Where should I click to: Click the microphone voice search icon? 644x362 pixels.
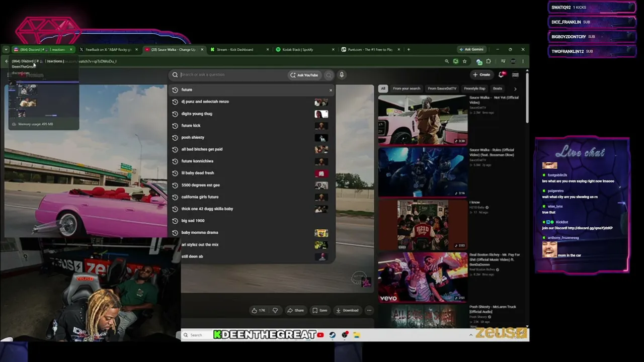342,75
